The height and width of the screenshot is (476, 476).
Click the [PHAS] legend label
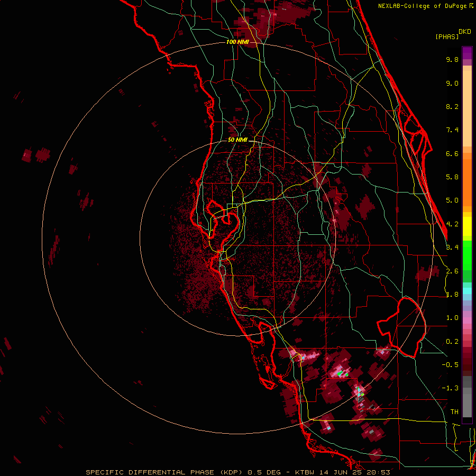pyautogui.click(x=447, y=37)
